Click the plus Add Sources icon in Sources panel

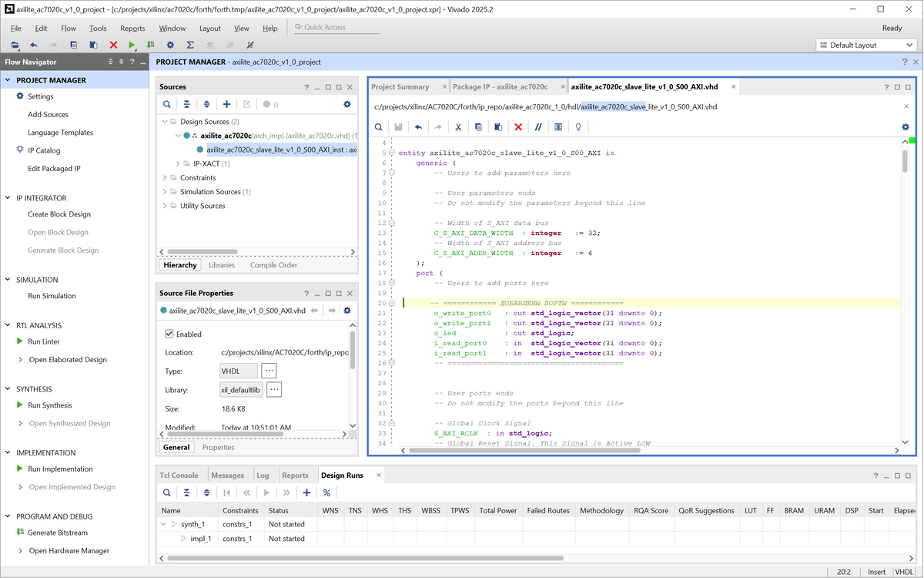(226, 104)
